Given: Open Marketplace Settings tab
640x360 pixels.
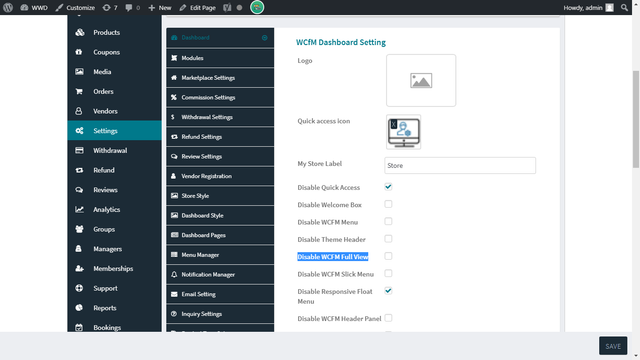Looking at the screenshot, I should pos(220,78).
